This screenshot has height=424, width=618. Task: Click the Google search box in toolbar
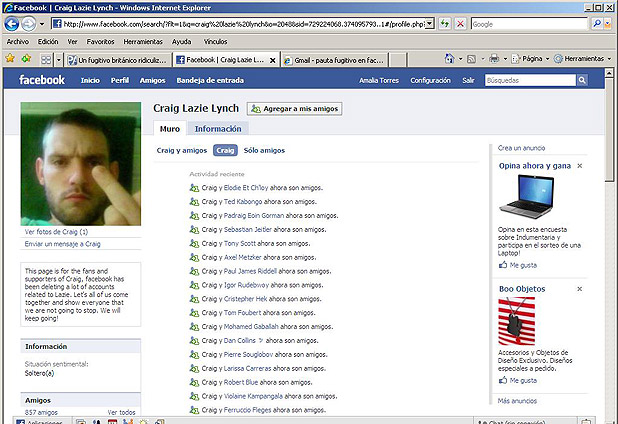coord(529,24)
